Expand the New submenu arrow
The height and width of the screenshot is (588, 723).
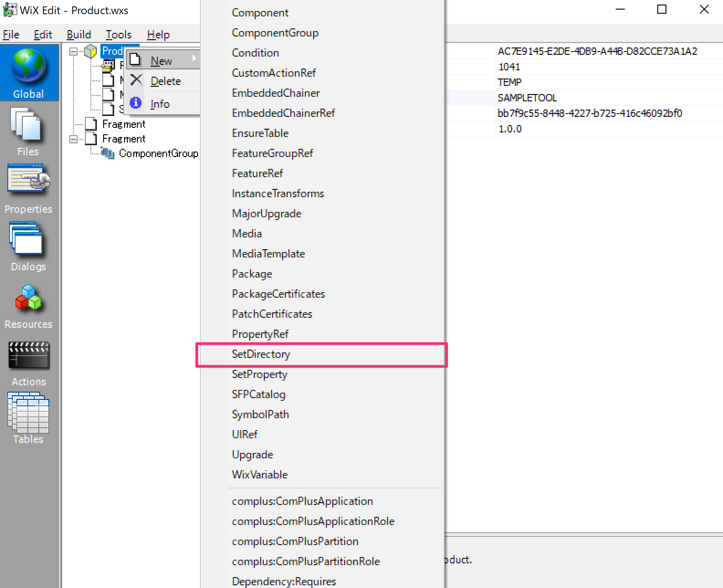point(194,58)
